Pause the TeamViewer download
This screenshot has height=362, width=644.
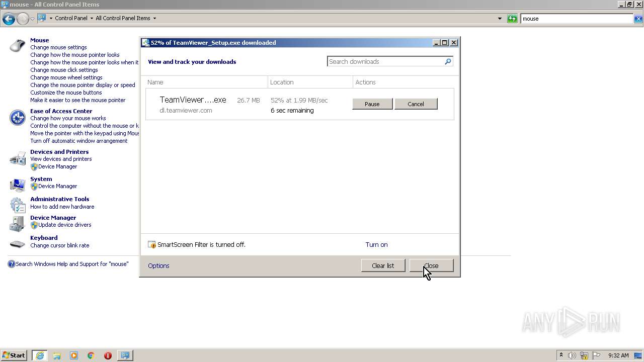(372, 104)
